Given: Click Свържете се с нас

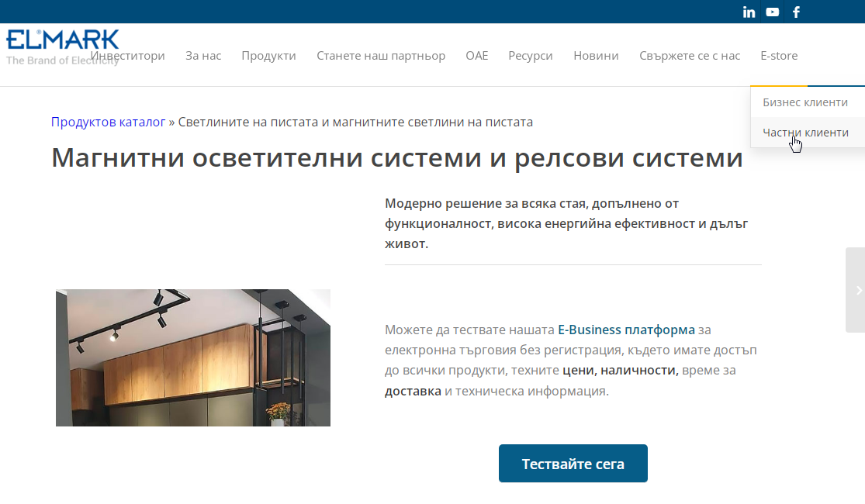Looking at the screenshot, I should (x=690, y=56).
